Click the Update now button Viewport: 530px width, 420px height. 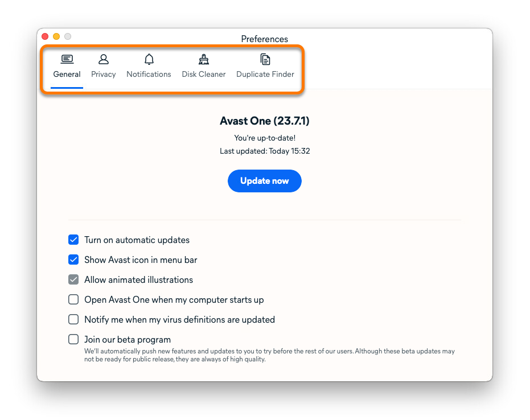point(264,180)
